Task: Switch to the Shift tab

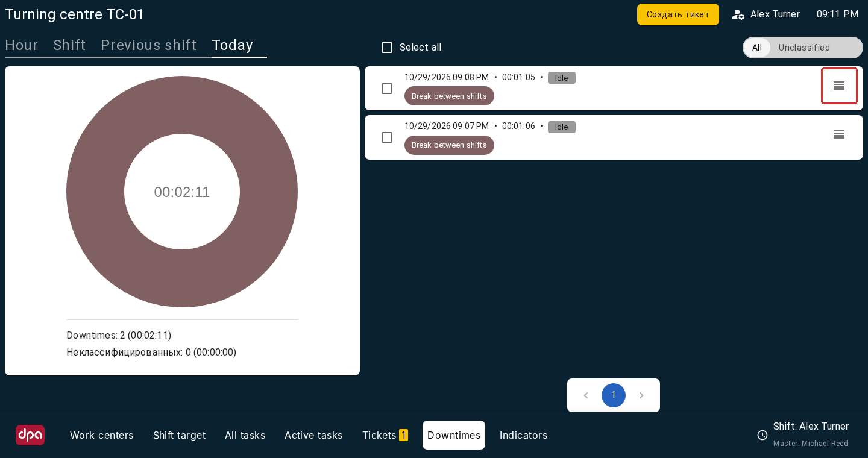Action: 69,45
